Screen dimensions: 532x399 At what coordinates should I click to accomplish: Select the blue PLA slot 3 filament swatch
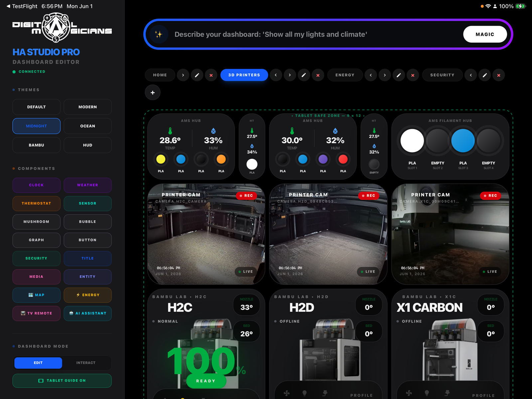coord(463,141)
